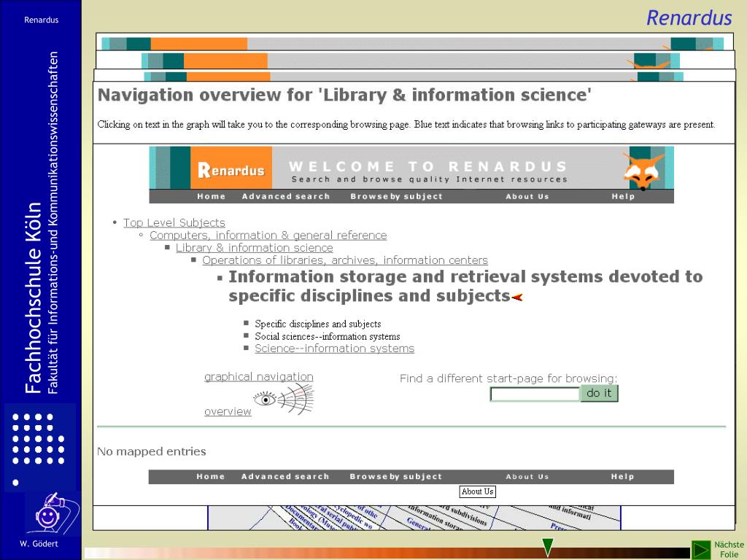The width and height of the screenshot is (747, 560).
Task: Click the graph map thumbnail at bottom
Action: coord(414,518)
